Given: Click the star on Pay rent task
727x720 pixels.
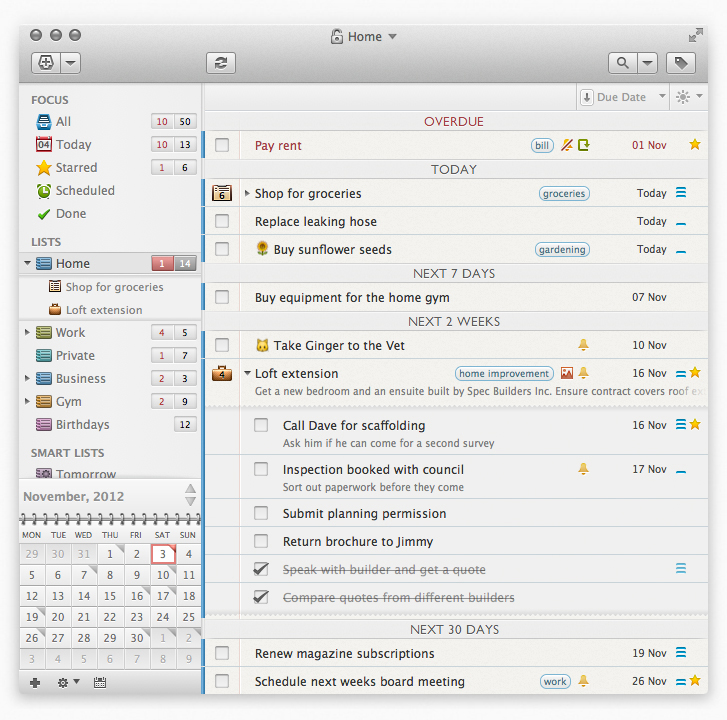Looking at the screenshot, I should (x=695, y=145).
